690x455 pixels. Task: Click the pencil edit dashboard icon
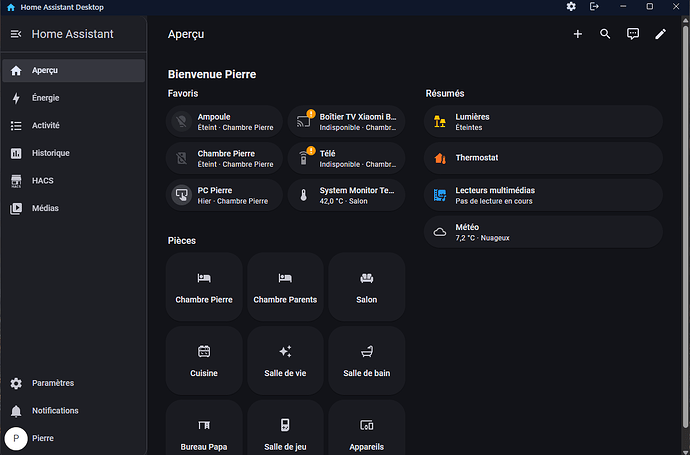click(x=660, y=34)
